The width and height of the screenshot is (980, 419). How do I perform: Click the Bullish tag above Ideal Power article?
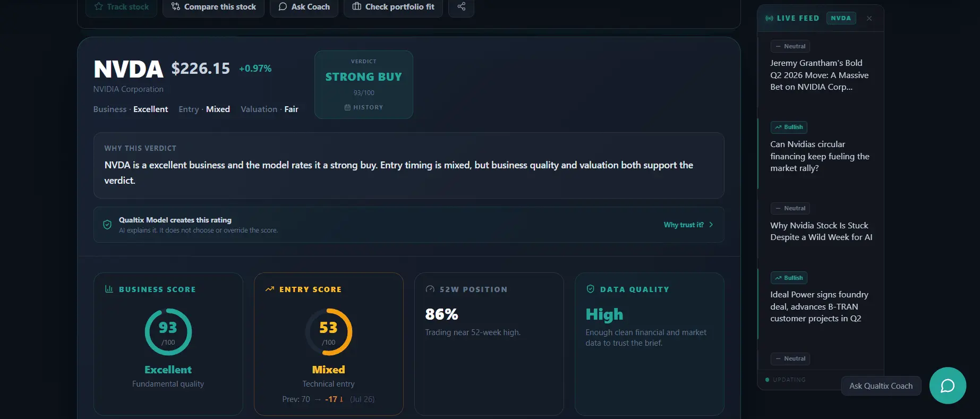click(x=789, y=278)
